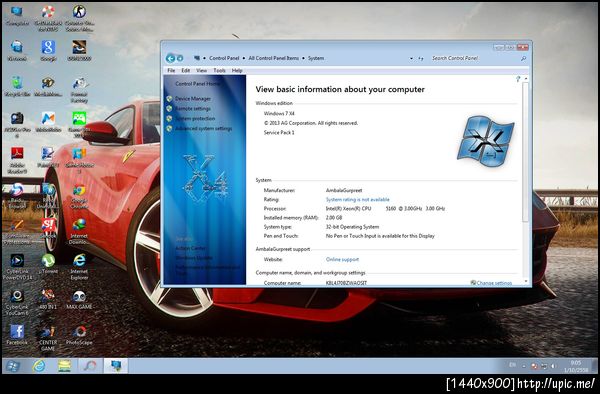Click the '32-bit Operating System' value
Viewport: 600px width, 394px height.
click(352, 227)
